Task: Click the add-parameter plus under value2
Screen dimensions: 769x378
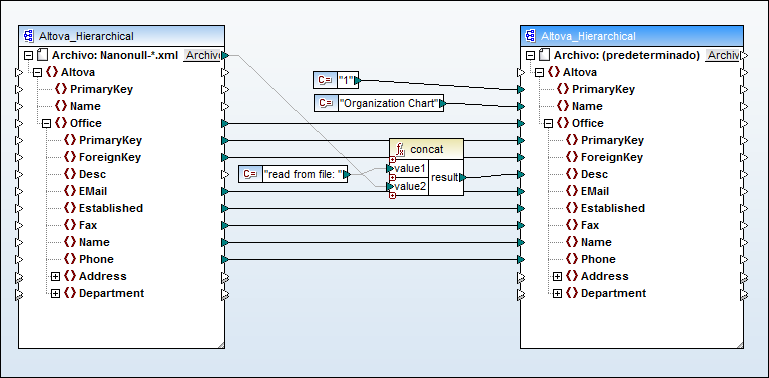Action: [x=392, y=196]
